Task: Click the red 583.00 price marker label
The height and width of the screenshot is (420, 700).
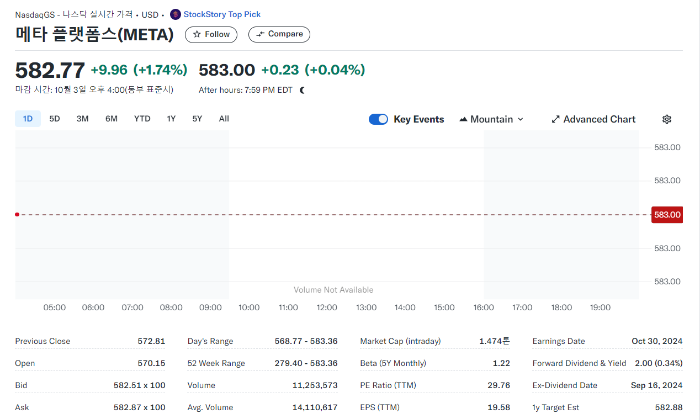Action: click(x=667, y=215)
